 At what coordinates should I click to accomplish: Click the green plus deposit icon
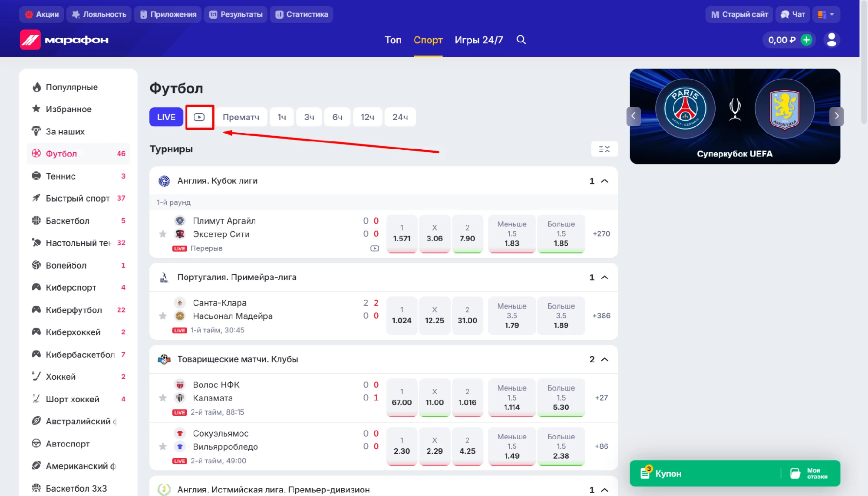pyautogui.click(x=806, y=40)
